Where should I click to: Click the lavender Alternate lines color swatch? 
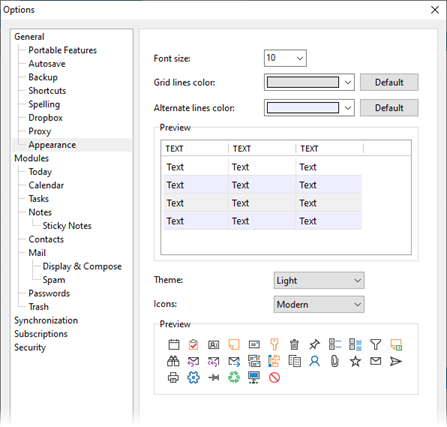(x=303, y=108)
